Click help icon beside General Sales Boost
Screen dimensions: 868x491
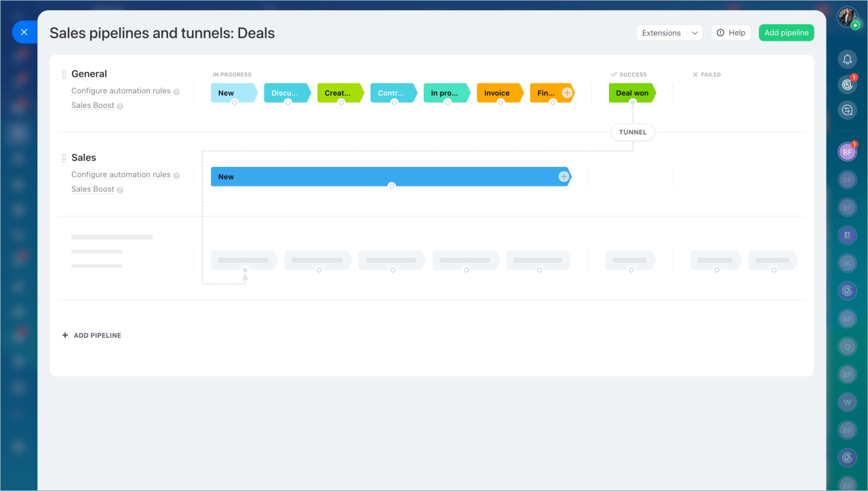(120, 106)
